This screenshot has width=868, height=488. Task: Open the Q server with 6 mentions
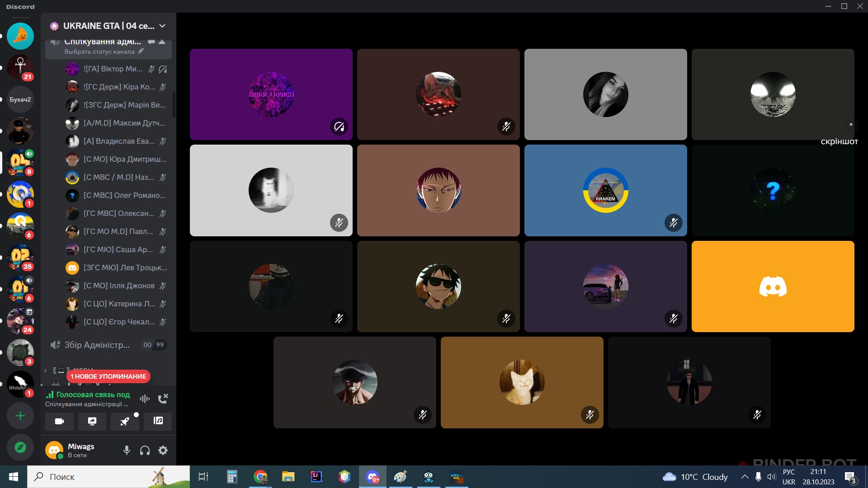[20, 226]
